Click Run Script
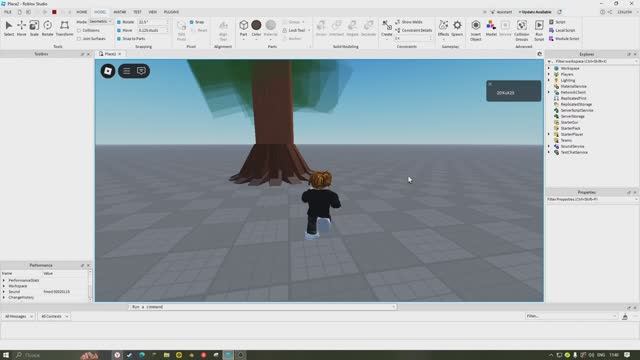Screen dimensions: 640x360 point(539,30)
